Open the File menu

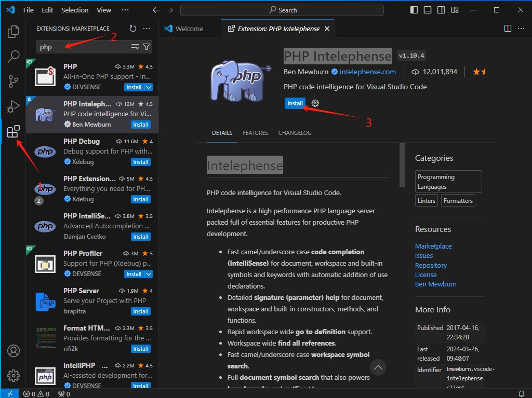[x=28, y=10]
